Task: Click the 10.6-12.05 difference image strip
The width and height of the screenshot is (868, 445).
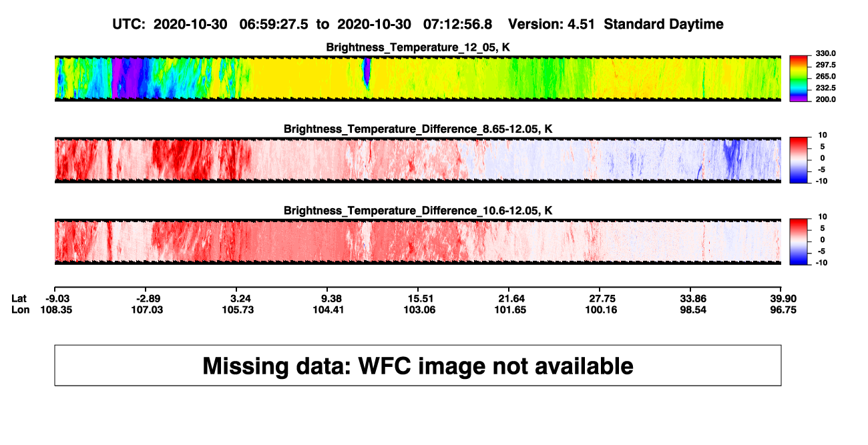Action: [x=418, y=242]
